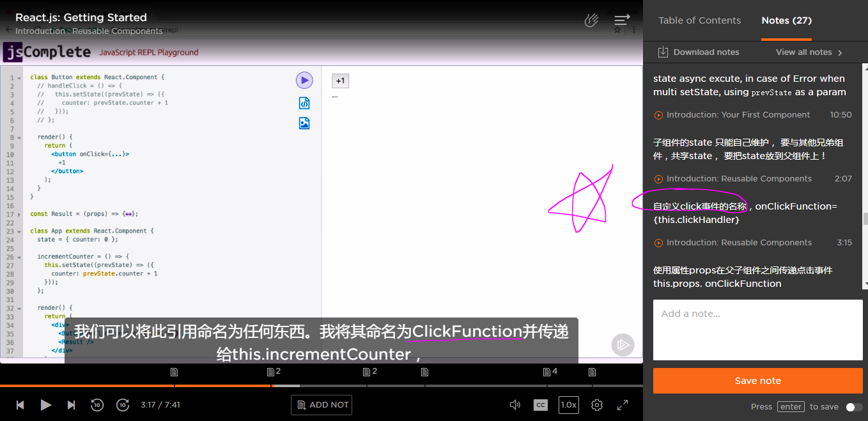Toggle the press enter to save switch
The width and height of the screenshot is (868, 421).
click(x=854, y=407)
